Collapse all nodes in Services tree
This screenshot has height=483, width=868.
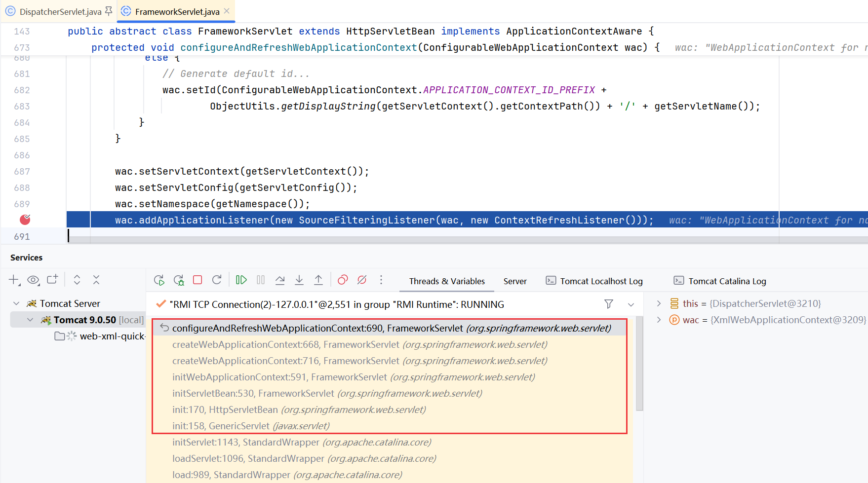[x=96, y=280]
